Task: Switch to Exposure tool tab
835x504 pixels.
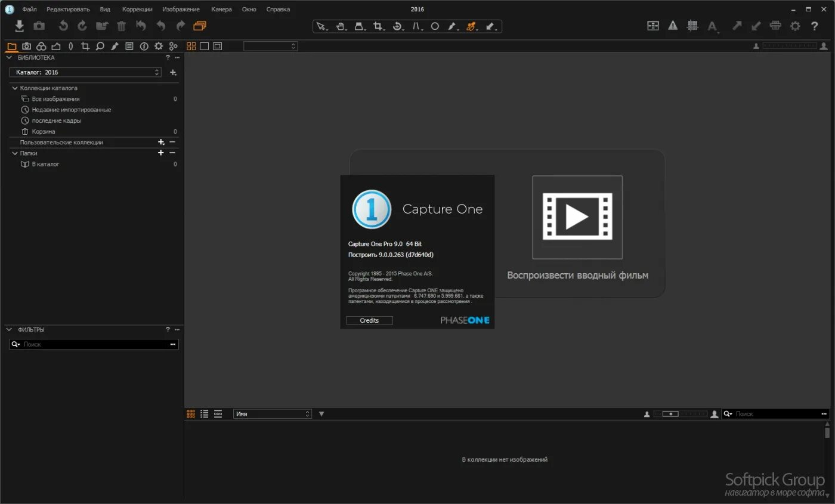Action: (x=56, y=46)
